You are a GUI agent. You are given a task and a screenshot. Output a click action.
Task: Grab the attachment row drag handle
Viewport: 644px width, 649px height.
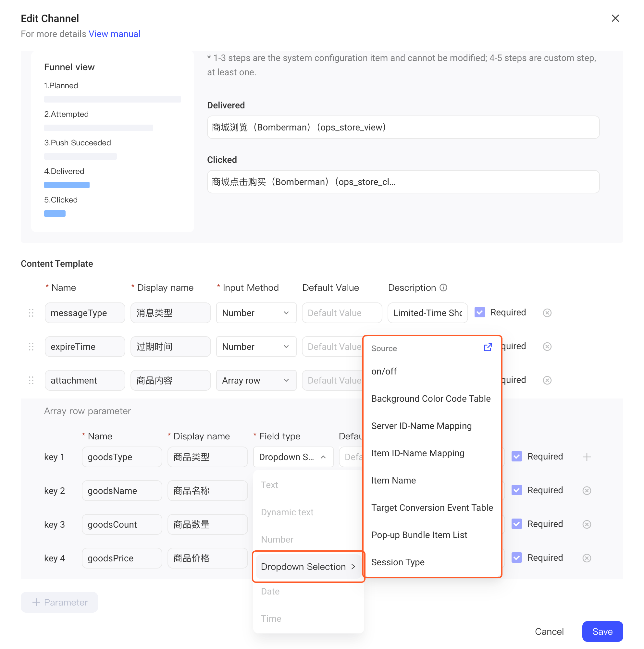click(31, 380)
